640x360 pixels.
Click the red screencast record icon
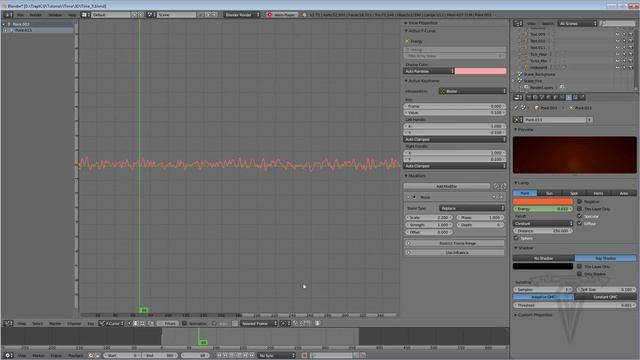coord(269,15)
